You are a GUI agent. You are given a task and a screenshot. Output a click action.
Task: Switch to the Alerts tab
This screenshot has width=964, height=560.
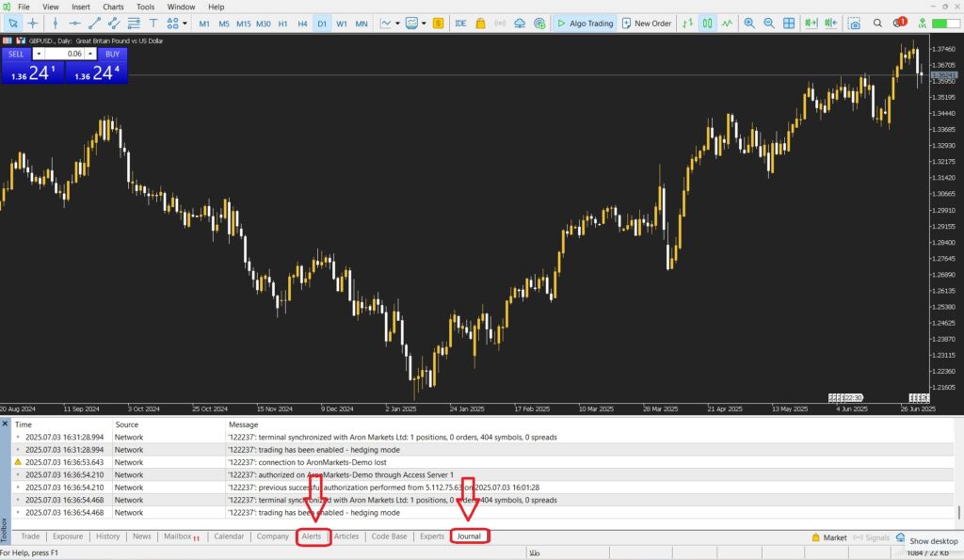click(x=312, y=536)
